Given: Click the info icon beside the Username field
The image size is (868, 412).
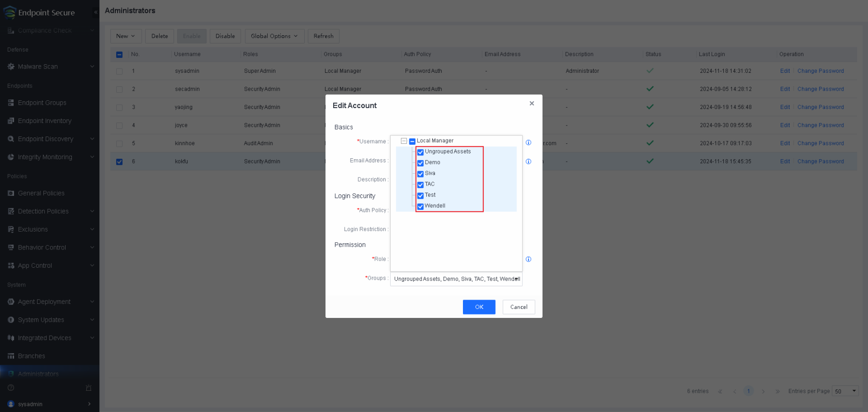Looking at the screenshot, I should click(528, 143).
